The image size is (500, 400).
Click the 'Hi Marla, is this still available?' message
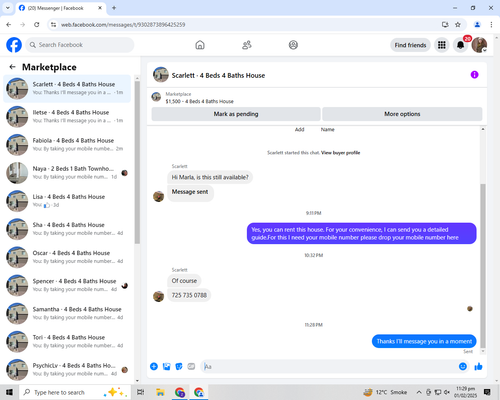(x=210, y=177)
